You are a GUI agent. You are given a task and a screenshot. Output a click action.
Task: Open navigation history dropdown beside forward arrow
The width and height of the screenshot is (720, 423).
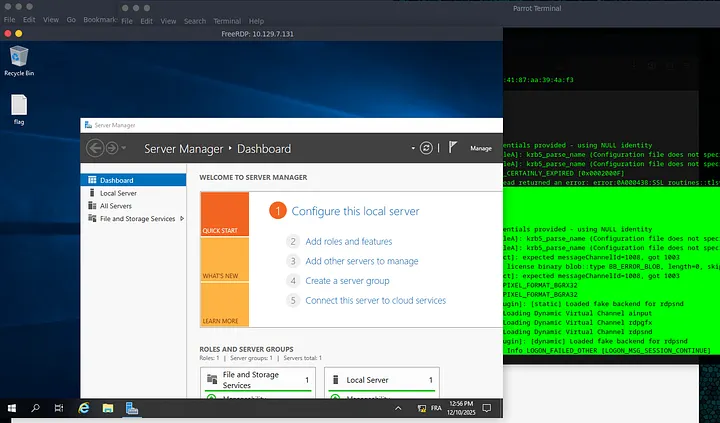[x=123, y=149]
